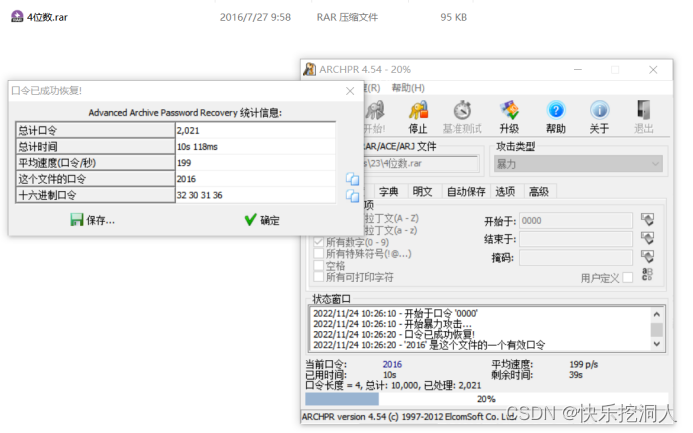The width and height of the screenshot is (693, 433).
Task: Click the icon beside 开始于 field
Action: point(647,220)
